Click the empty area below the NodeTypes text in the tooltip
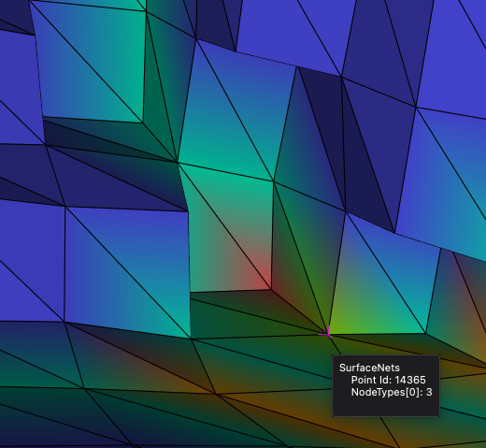486x448 pixels. 386,407
